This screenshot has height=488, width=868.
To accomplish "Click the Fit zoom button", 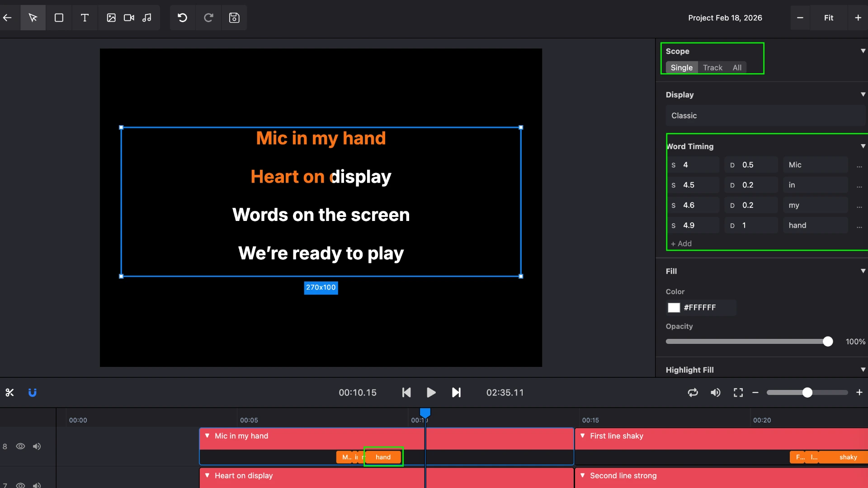I will pyautogui.click(x=829, y=18).
